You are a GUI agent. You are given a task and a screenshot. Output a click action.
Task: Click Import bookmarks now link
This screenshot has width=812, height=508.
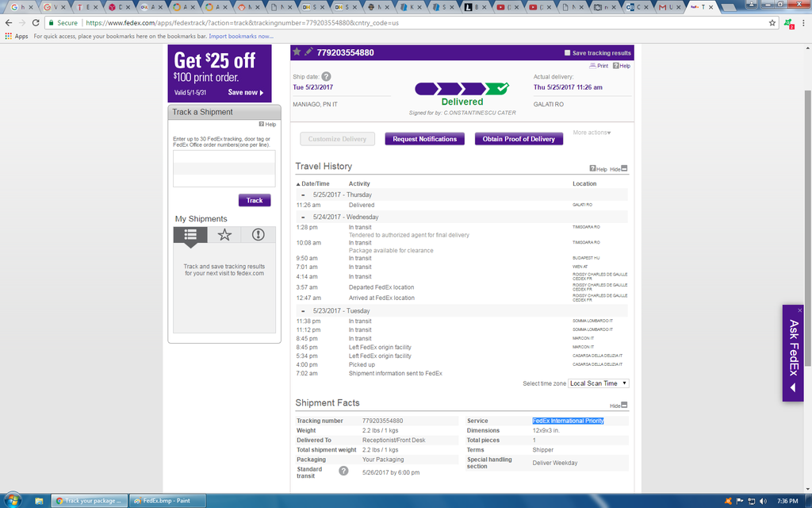[x=241, y=37]
